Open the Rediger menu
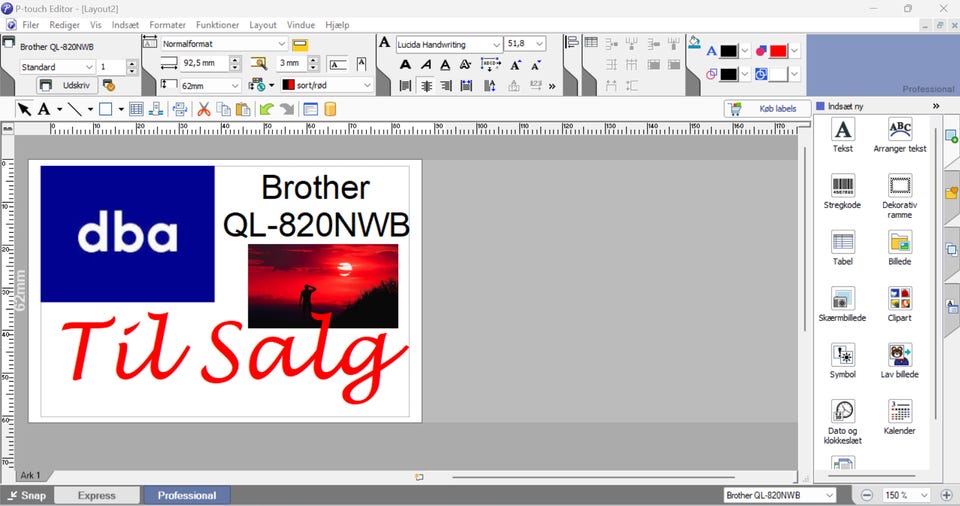 (x=64, y=25)
